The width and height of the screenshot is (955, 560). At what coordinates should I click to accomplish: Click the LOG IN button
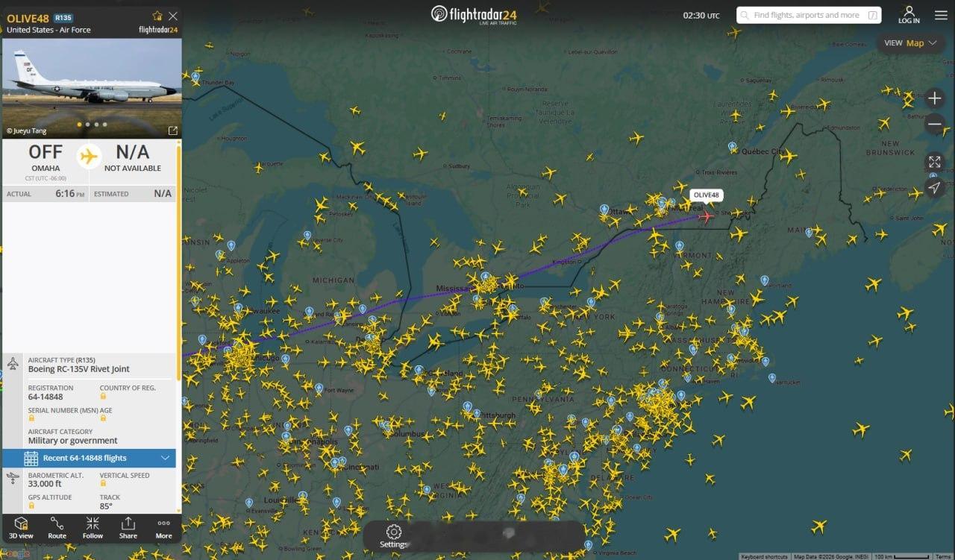(909, 15)
